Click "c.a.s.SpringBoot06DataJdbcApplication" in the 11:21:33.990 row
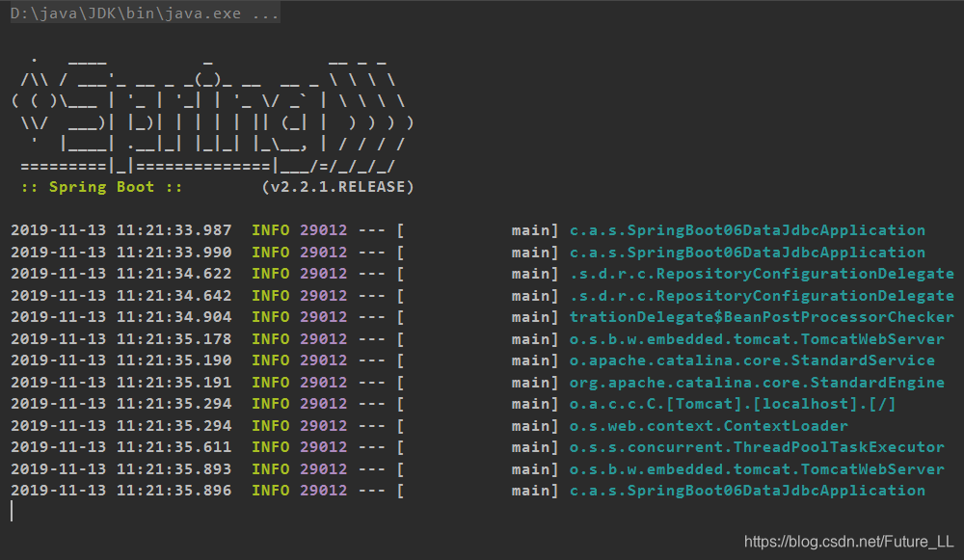 tap(748, 252)
